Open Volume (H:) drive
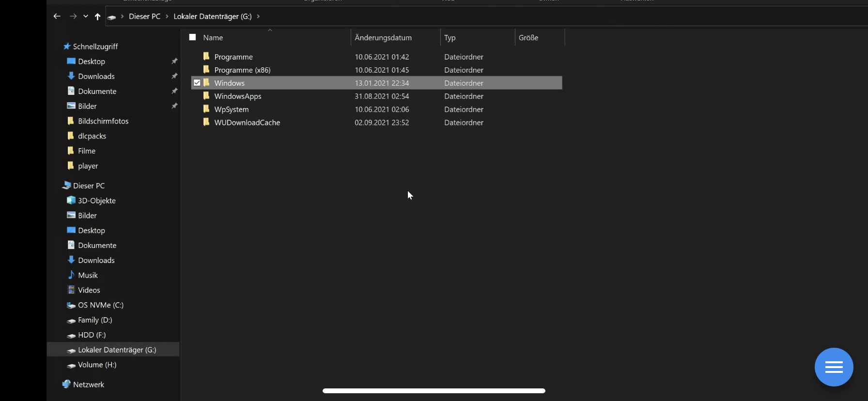This screenshot has height=401, width=868. pos(97,365)
